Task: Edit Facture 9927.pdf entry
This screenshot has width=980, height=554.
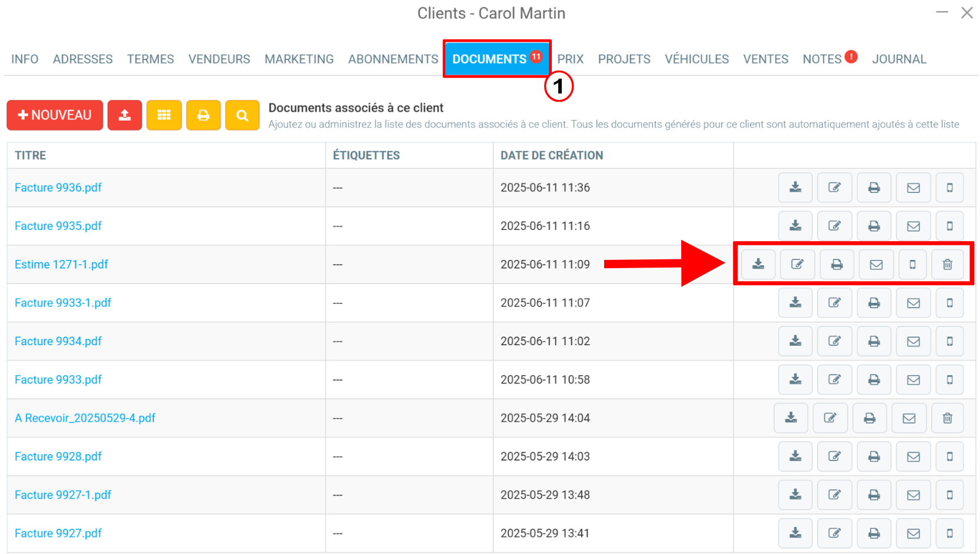Action: [835, 533]
